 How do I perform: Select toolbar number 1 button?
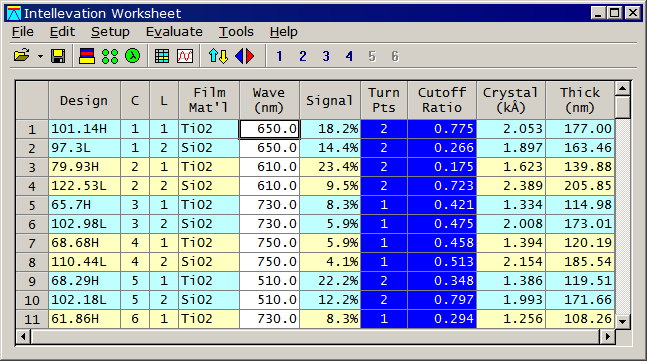279,56
